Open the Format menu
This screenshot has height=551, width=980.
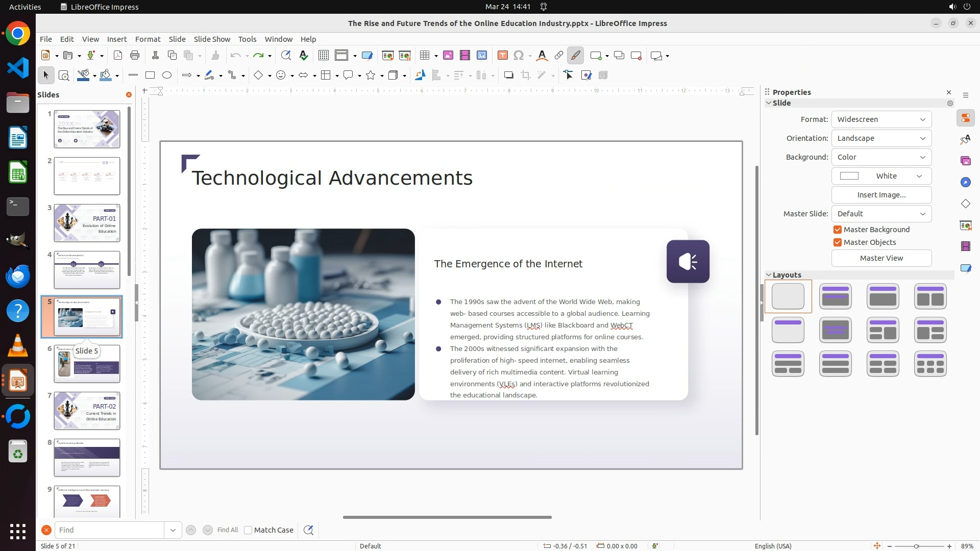point(148,39)
